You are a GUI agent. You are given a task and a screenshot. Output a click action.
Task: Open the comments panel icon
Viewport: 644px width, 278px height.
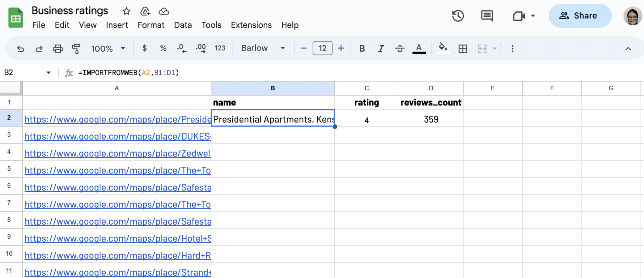(487, 16)
